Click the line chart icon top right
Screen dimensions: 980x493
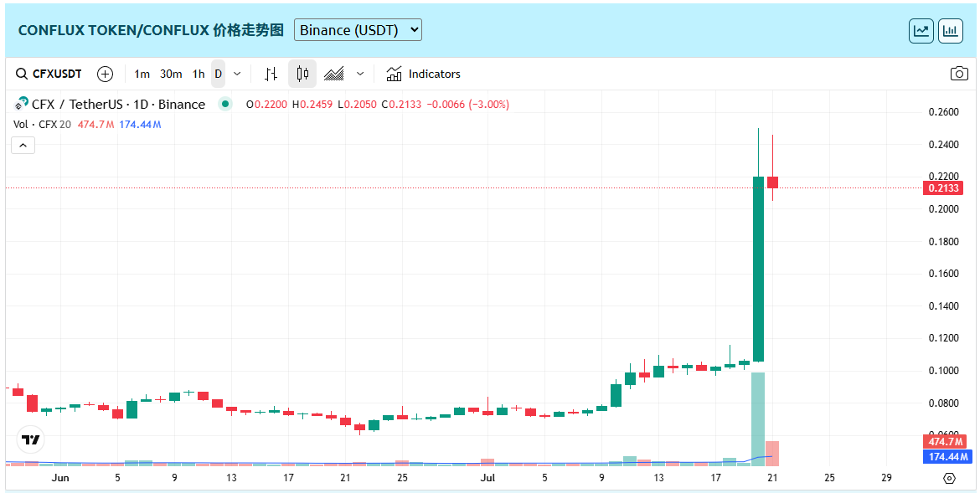[921, 31]
